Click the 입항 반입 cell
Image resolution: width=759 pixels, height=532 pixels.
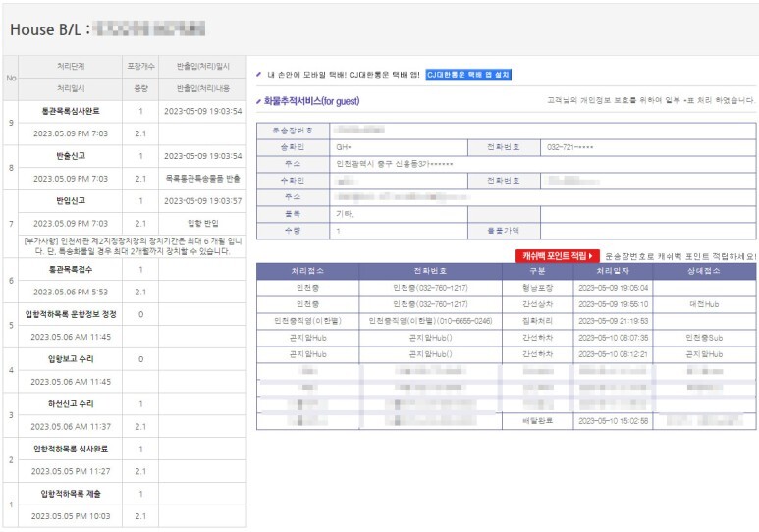pos(203,223)
